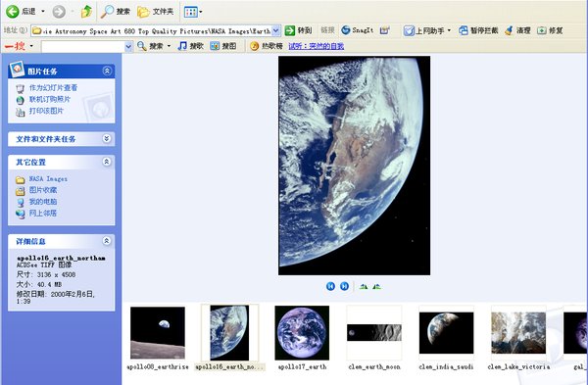Expand the 一搜 search box dropdown
This screenshot has height=385, width=588.
(128, 46)
